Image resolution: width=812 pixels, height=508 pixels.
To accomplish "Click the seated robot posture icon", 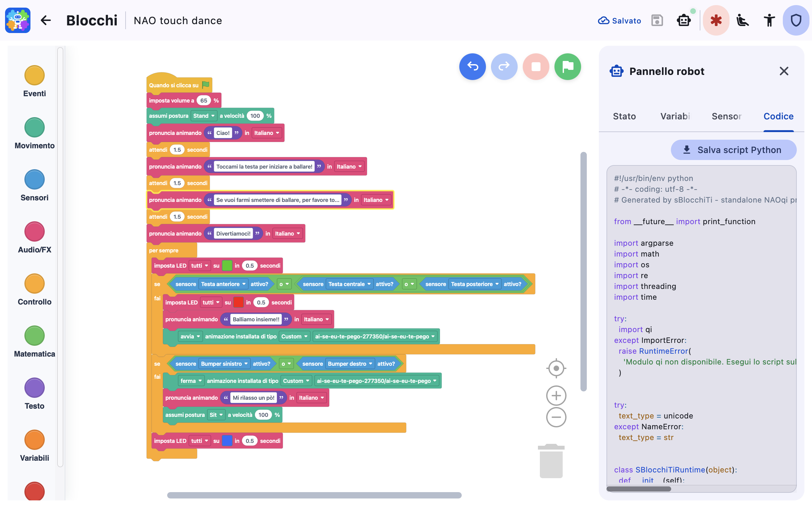I will coord(742,21).
